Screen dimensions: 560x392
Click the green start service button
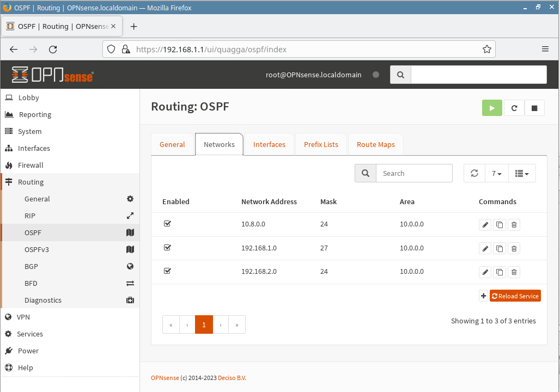coord(492,108)
